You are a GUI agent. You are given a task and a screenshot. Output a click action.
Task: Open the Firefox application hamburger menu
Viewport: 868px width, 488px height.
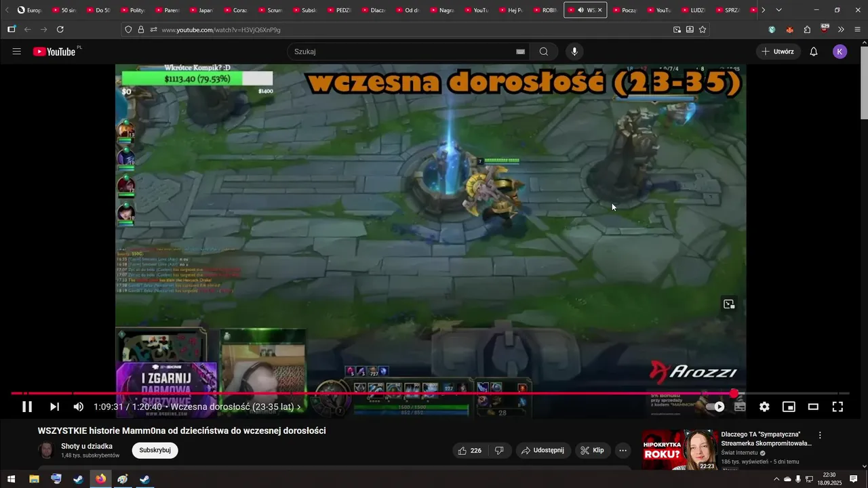coord(858,30)
